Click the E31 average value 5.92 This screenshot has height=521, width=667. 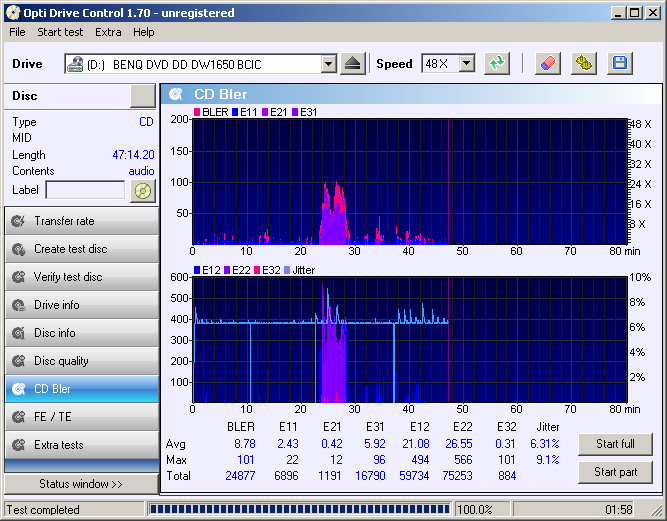[x=375, y=444]
